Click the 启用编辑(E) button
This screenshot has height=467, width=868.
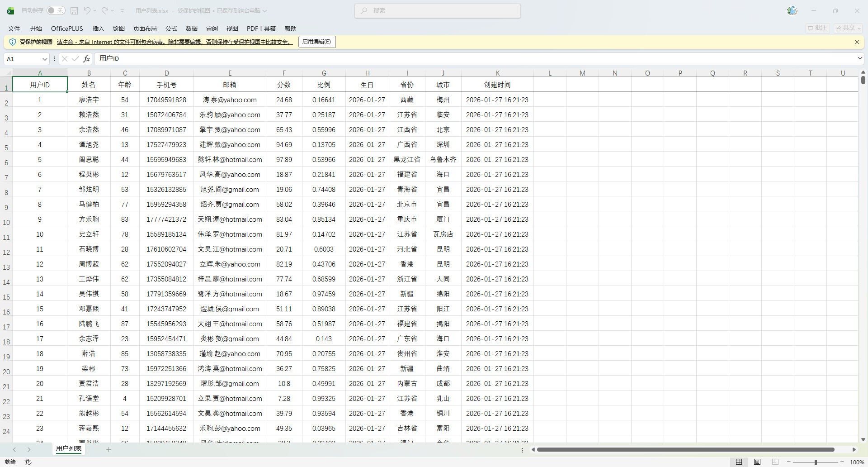[316, 42]
